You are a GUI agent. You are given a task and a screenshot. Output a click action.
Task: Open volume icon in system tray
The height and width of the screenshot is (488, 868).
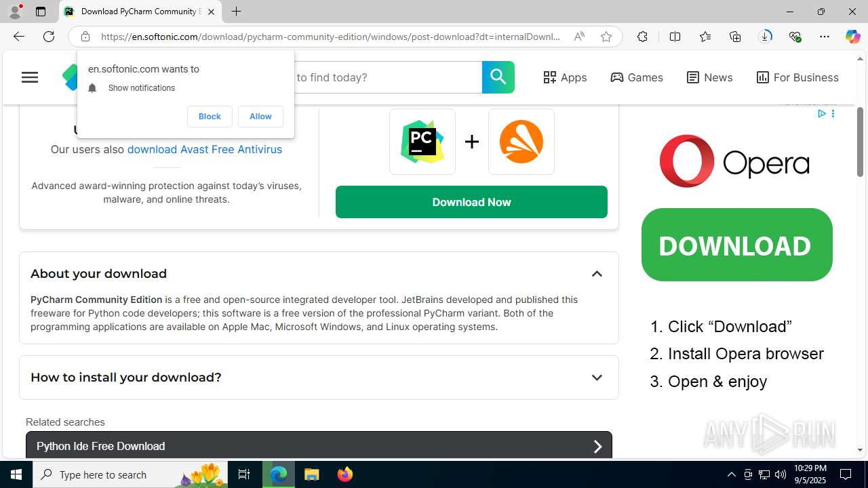(x=781, y=474)
